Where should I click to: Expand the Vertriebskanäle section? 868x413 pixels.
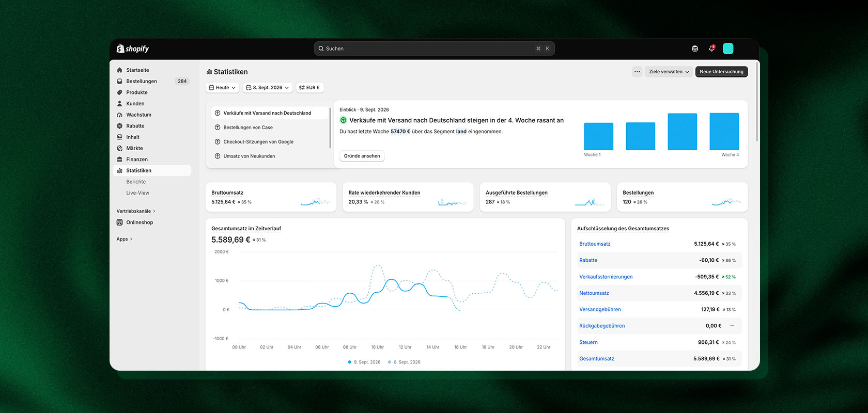tap(136, 211)
